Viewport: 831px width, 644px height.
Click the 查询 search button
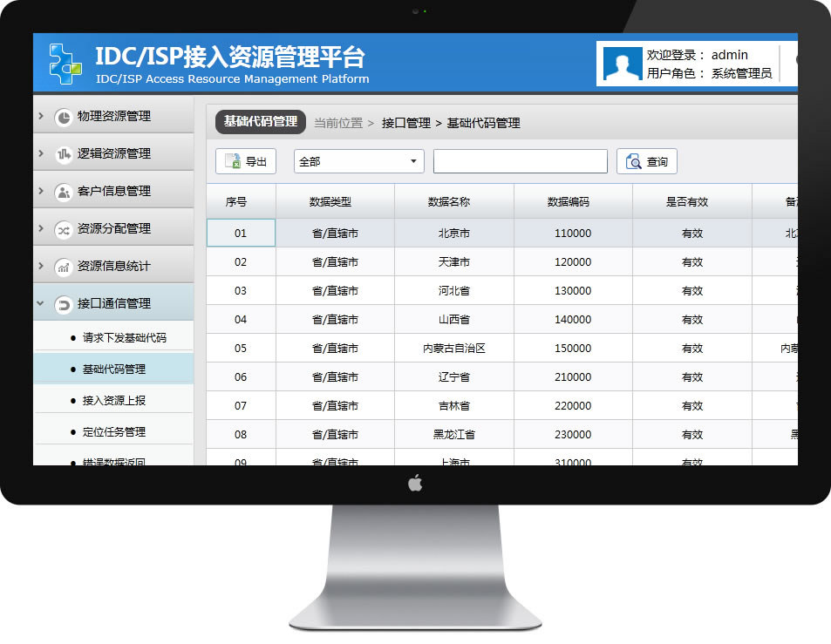click(647, 162)
